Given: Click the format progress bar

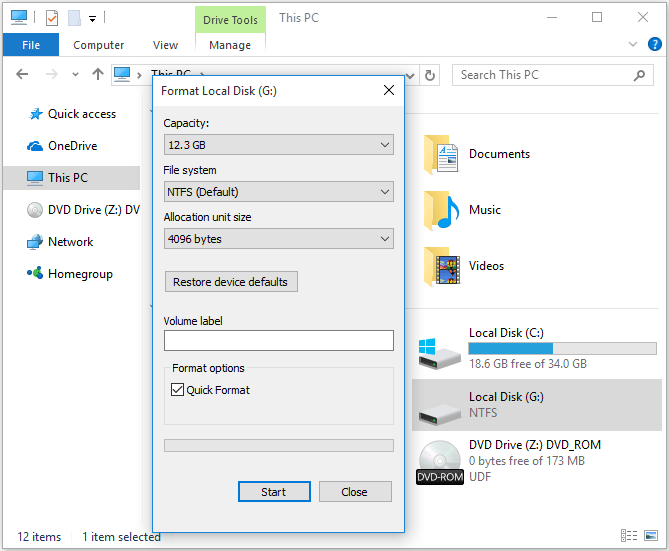Looking at the screenshot, I should point(279,446).
